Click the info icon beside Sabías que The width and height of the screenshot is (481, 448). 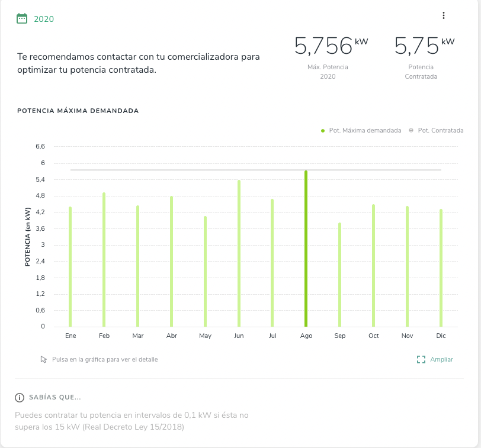(20, 398)
